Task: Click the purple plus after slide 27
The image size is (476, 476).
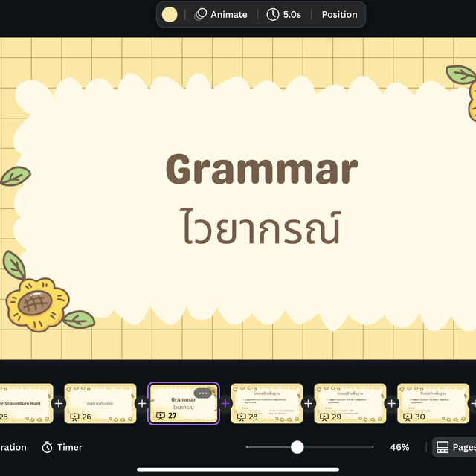Action: point(225,403)
